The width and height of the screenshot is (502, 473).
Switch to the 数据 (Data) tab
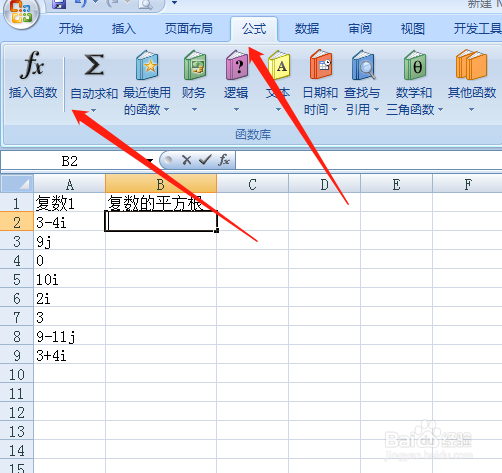pos(307,29)
